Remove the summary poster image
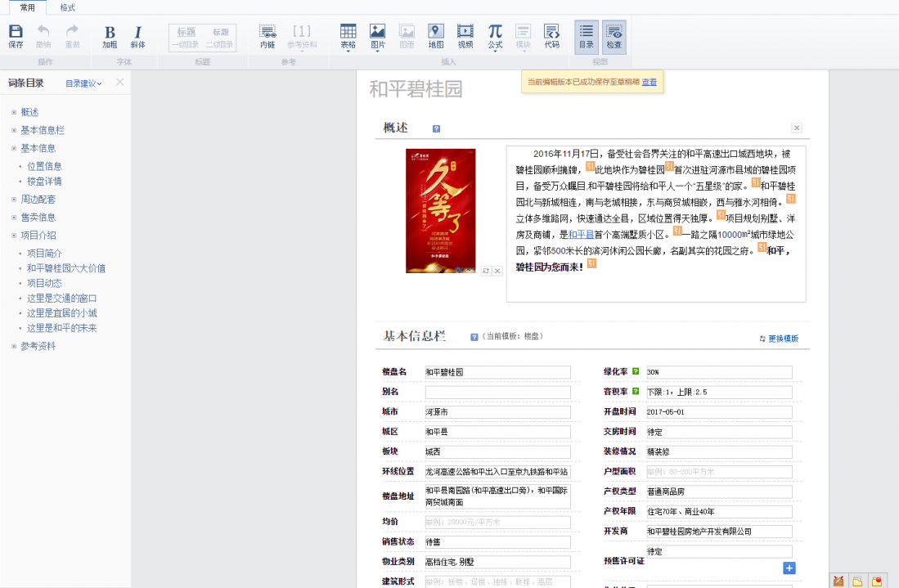Screen dimensions: 899x588 497,271
